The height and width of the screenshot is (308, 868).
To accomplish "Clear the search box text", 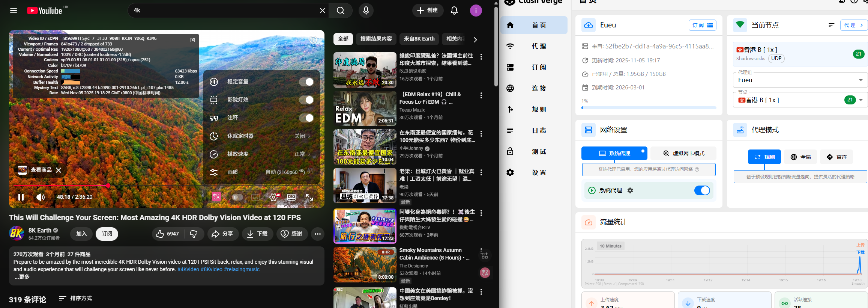I will [x=322, y=11].
